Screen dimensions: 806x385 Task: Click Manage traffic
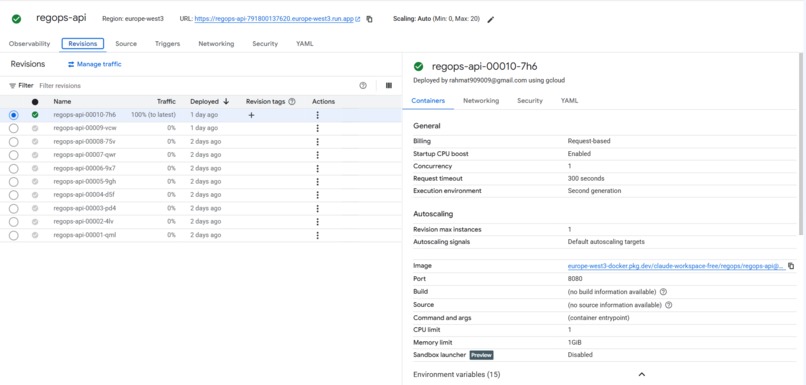click(95, 64)
